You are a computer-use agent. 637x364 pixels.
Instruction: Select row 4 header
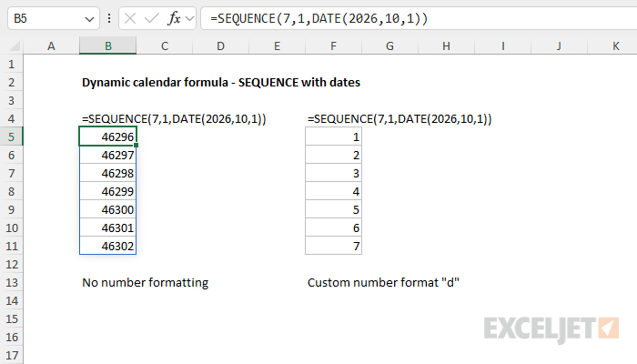tap(11, 118)
